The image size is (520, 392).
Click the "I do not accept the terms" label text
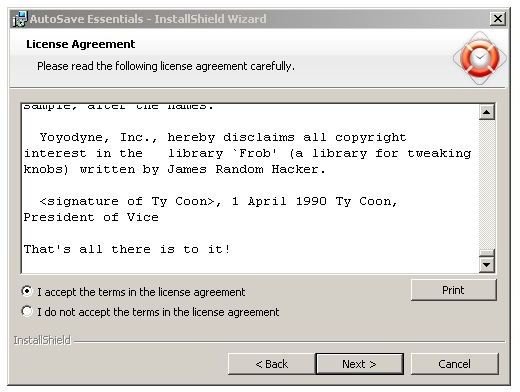click(x=158, y=312)
